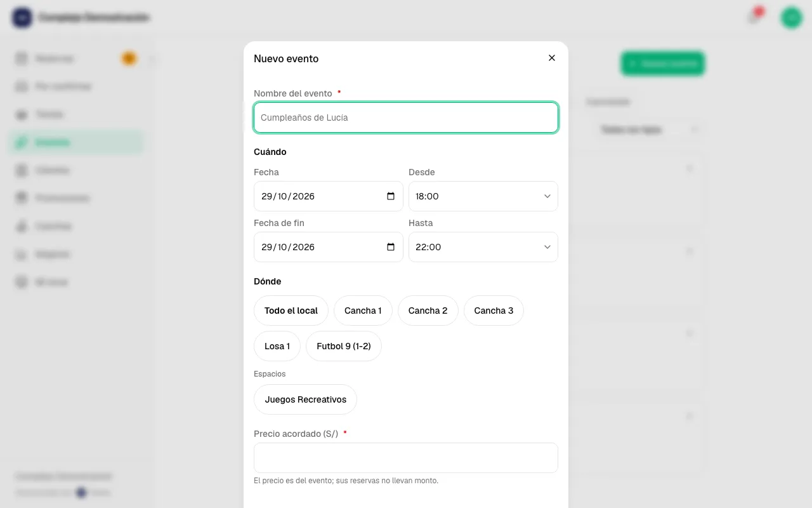The width and height of the screenshot is (812, 508).
Task: Close the Nuevo evento dialog
Action: point(552,58)
